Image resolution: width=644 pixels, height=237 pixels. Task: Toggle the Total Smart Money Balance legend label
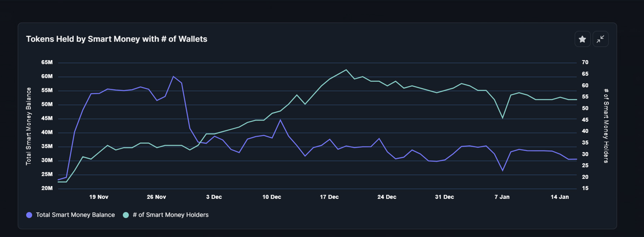coord(75,215)
